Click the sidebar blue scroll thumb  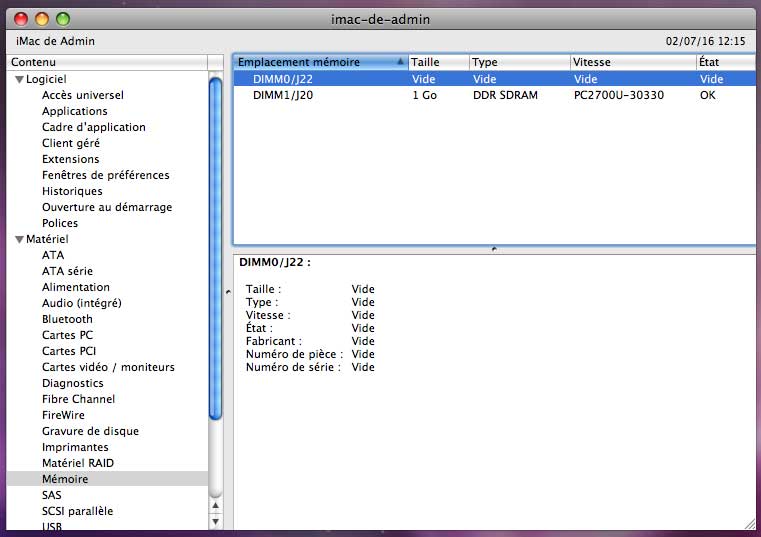(215, 248)
